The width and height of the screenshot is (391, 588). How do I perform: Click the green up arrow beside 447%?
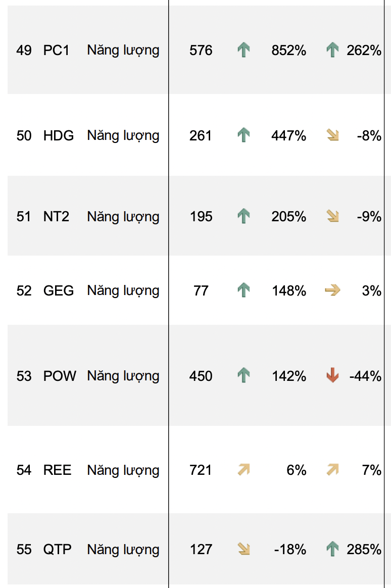coord(244,135)
